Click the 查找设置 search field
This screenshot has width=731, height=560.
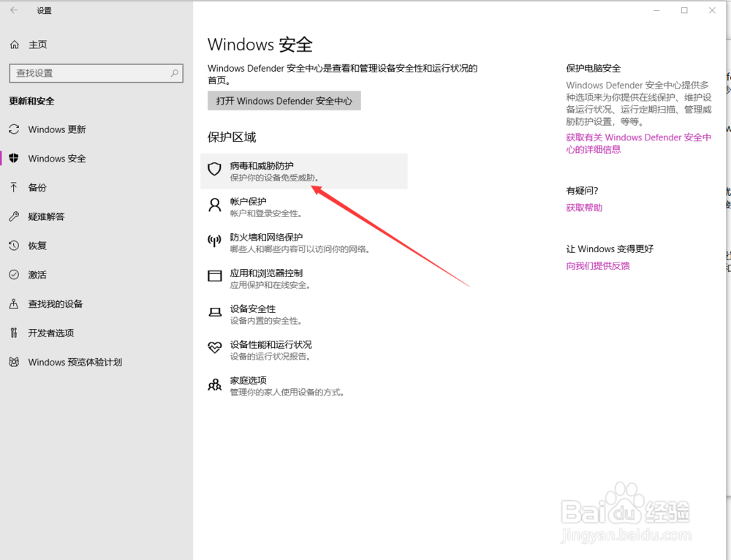[96, 73]
